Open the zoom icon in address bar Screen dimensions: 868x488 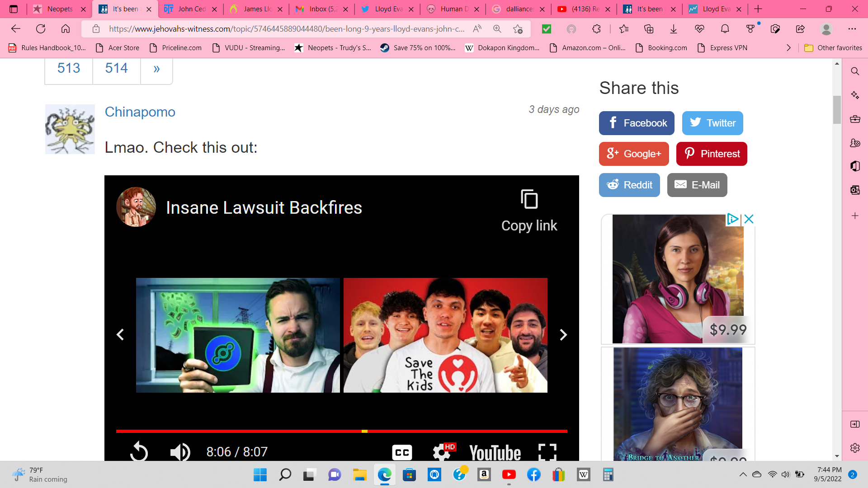coord(497,29)
